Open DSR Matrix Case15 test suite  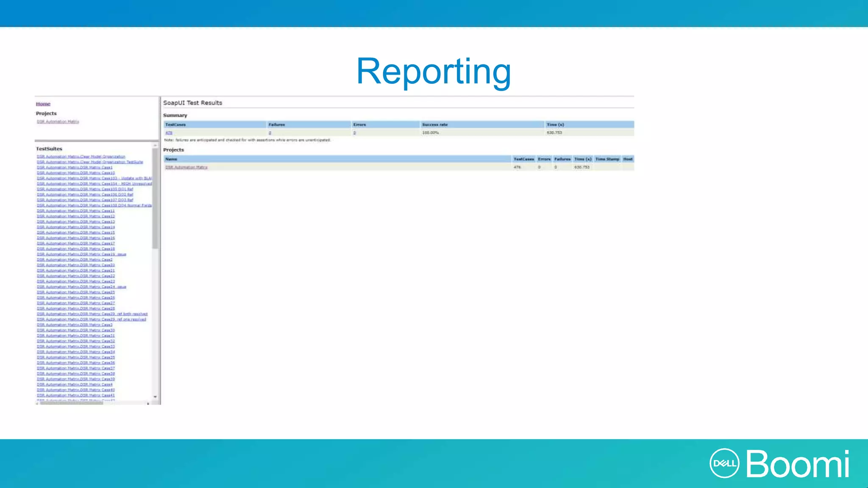coord(75,233)
